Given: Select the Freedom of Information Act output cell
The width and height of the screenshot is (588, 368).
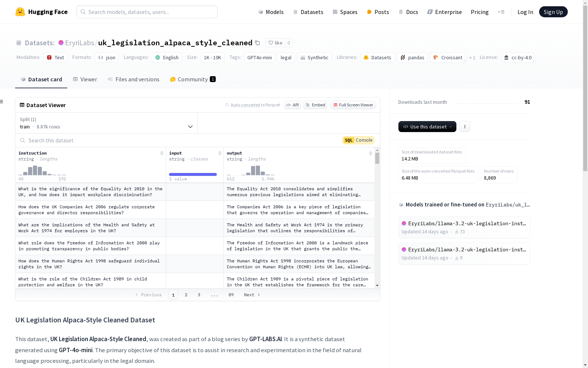Looking at the screenshot, I should pyautogui.click(x=299, y=246).
